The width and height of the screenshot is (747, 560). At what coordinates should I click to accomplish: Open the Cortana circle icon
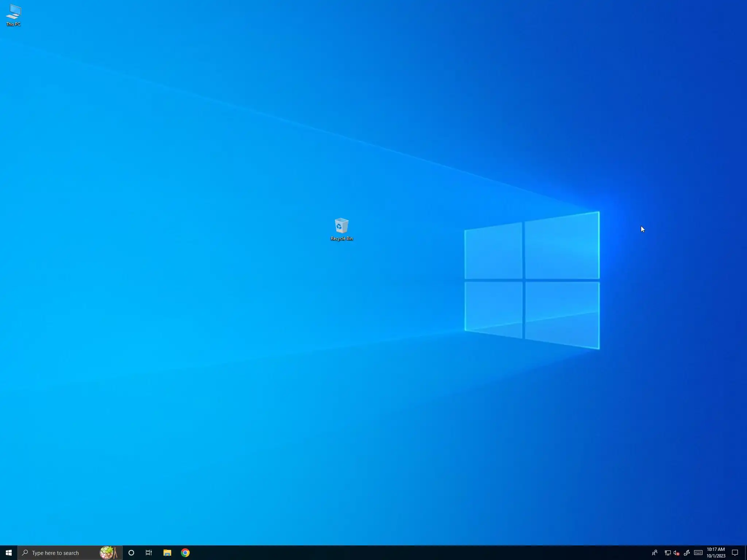click(x=131, y=553)
